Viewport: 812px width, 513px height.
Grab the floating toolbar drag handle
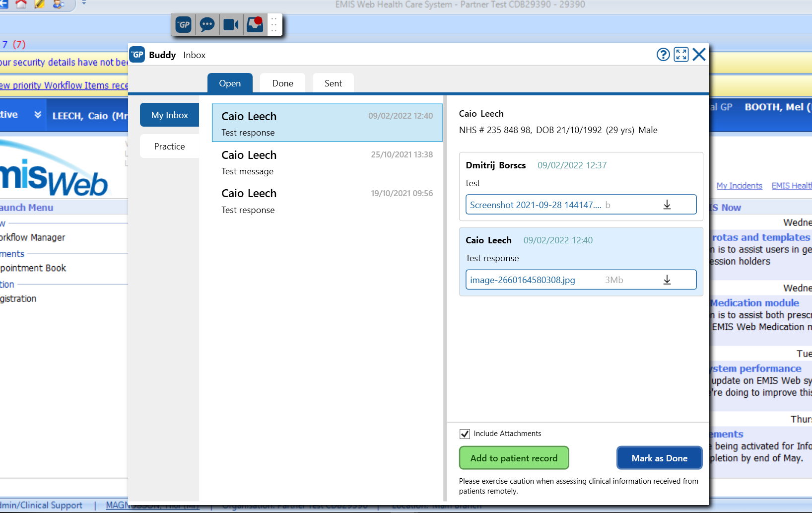pyautogui.click(x=274, y=24)
